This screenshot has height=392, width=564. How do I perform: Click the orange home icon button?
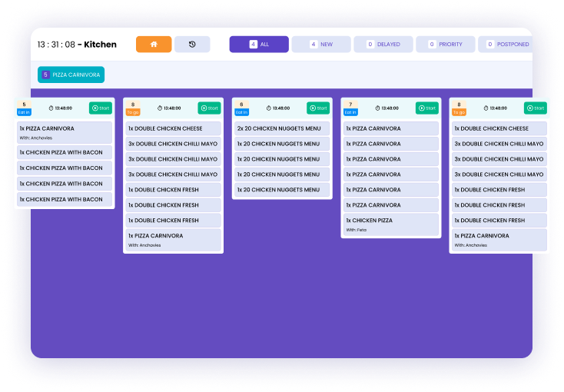(x=154, y=45)
